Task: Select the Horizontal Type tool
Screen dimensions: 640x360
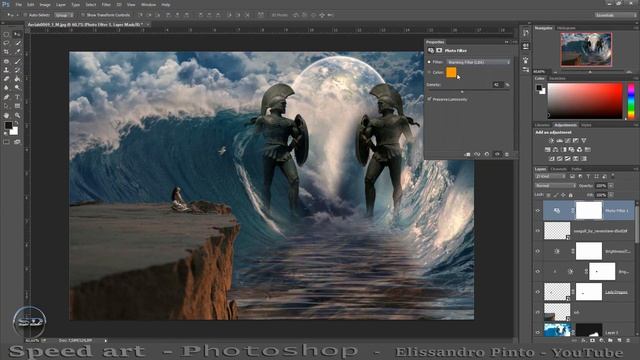Action: pyautogui.click(x=18, y=97)
